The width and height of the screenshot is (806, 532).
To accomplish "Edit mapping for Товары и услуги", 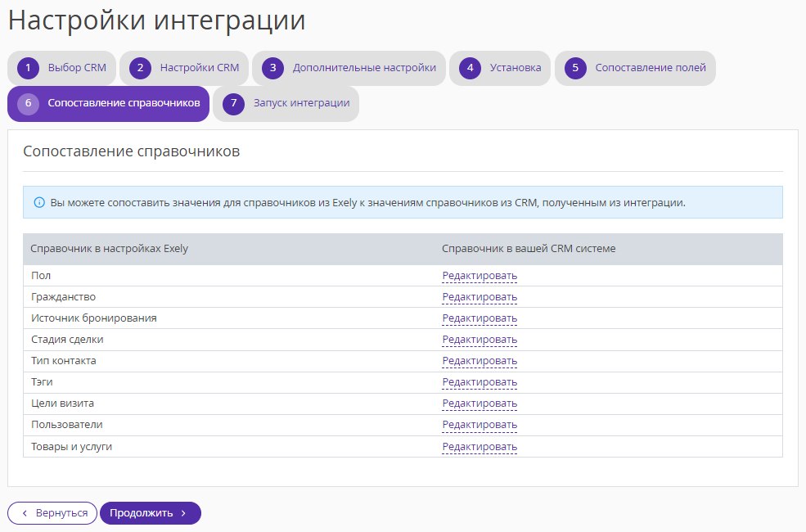I will 480,447.
